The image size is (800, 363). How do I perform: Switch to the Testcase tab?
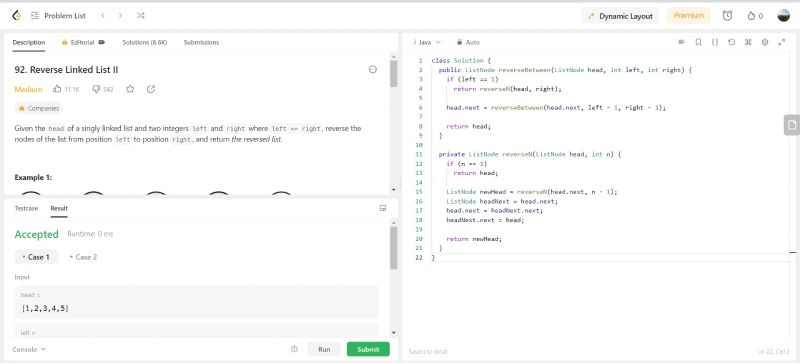(26, 208)
